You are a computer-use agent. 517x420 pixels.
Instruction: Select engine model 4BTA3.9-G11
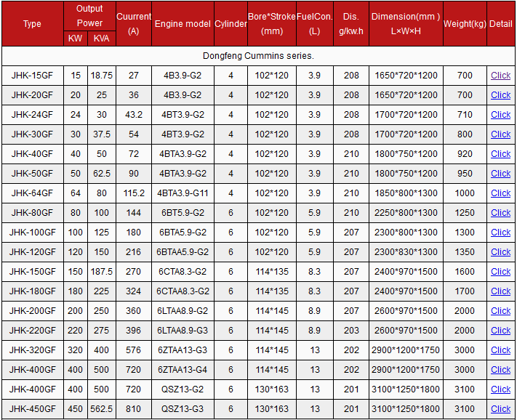click(x=183, y=193)
